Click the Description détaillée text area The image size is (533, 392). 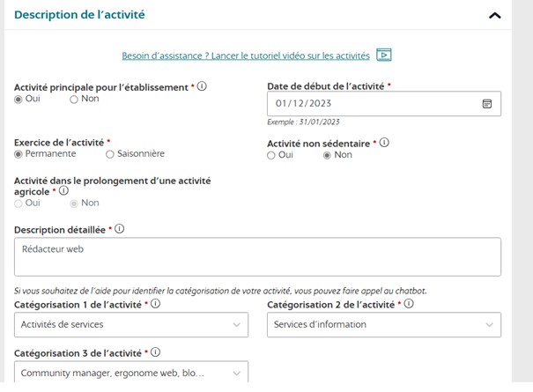[257, 256]
